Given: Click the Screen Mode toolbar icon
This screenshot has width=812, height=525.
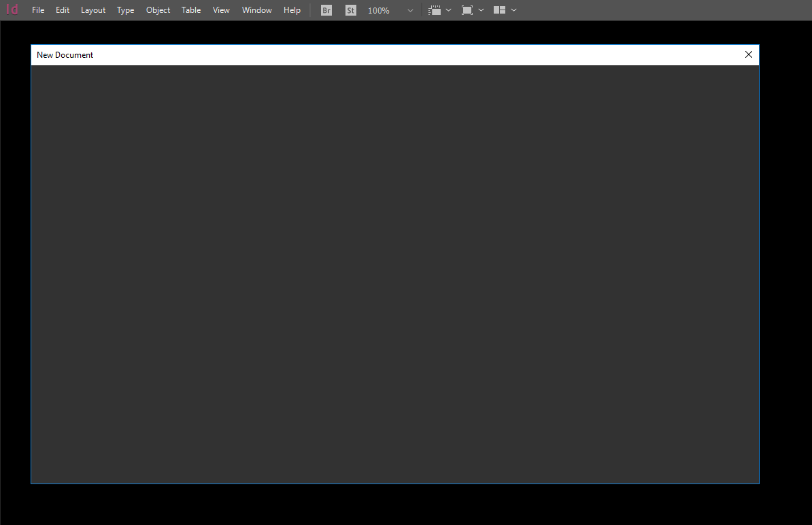Looking at the screenshot, I should point(467,10).
